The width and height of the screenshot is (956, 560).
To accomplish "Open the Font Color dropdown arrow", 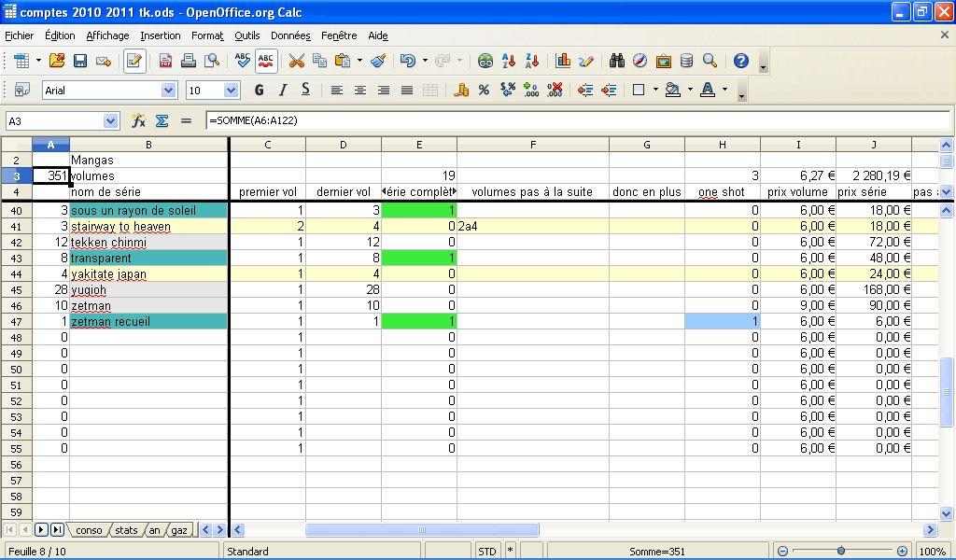I will click(724, 91).
